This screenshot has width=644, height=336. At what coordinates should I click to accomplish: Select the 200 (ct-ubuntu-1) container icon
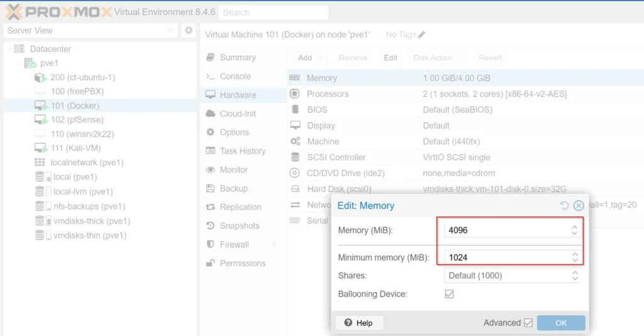40,77
